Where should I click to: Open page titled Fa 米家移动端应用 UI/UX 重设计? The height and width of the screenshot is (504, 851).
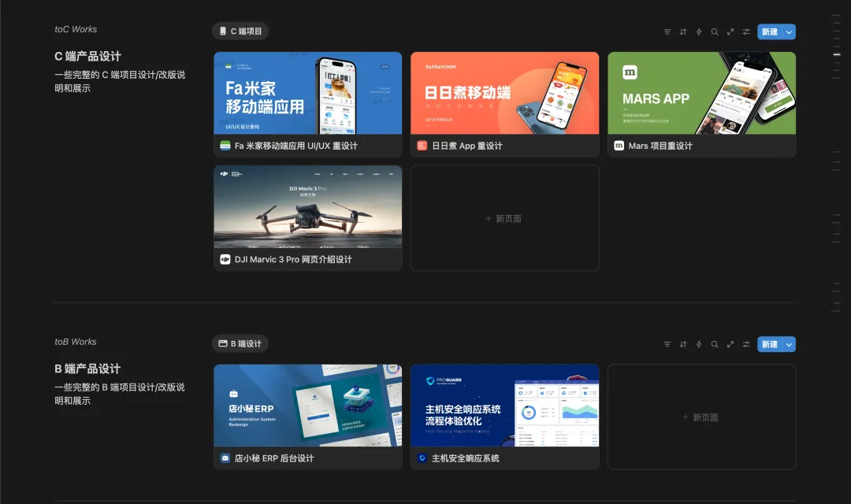[x=295, y=146]
